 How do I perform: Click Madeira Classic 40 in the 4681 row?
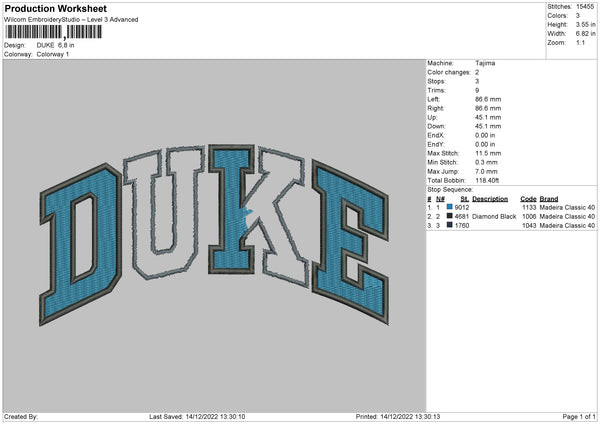point(567,216)
